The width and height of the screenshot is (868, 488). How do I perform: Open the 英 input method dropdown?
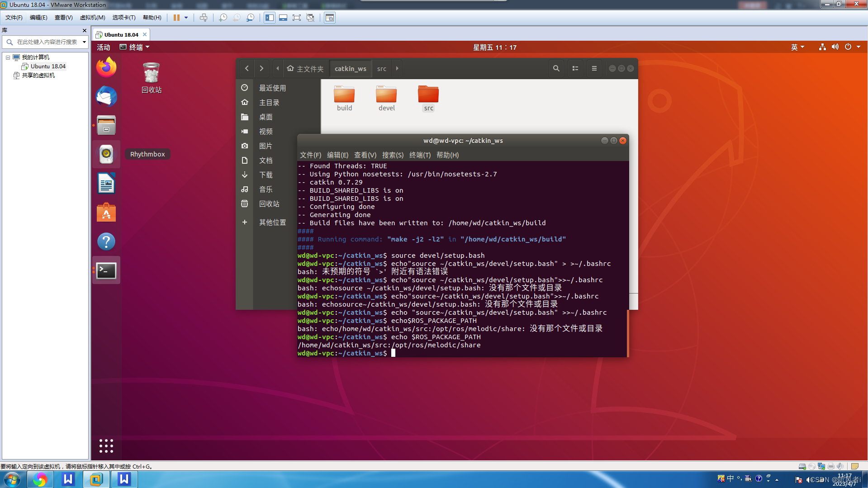click(797, 47)
